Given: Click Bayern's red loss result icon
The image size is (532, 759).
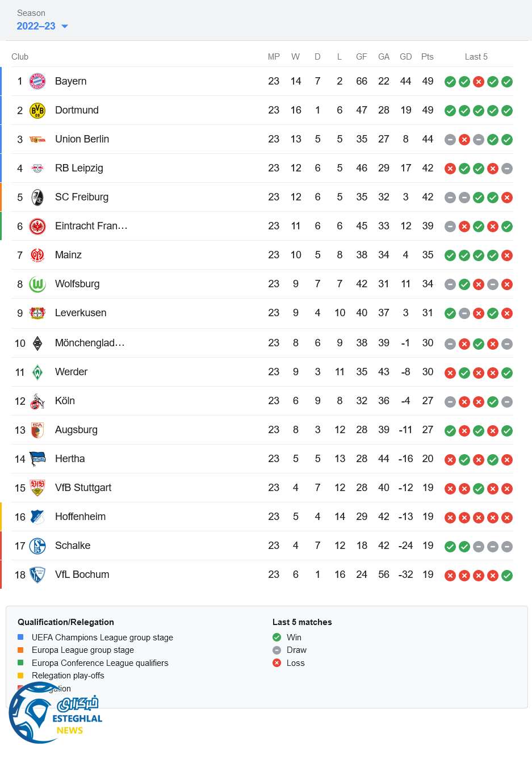Looking at the screenshot, I should tap(479, 82).
